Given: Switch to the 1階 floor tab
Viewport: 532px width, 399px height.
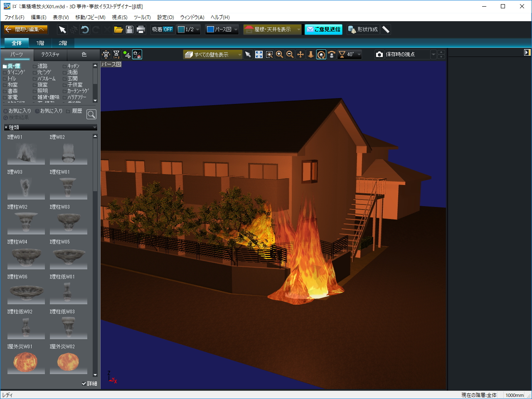Looking at the screenshot, I should 40,43.
